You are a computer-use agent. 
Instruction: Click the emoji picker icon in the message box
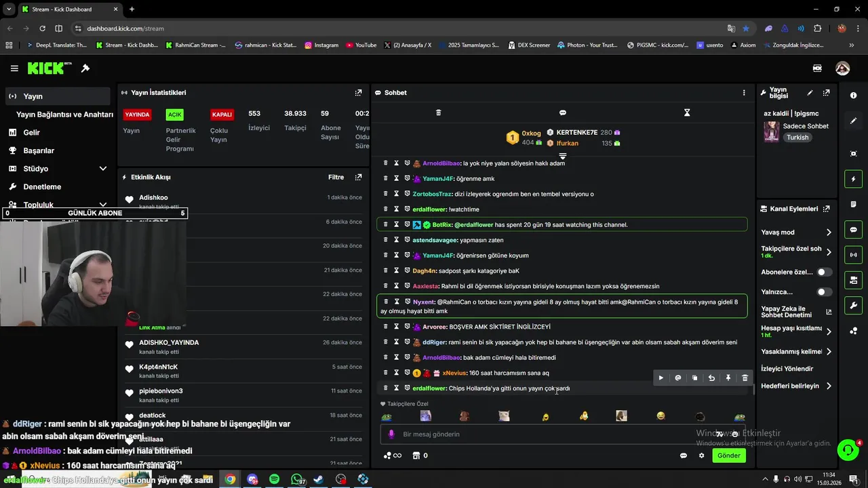tap(734, 434)
